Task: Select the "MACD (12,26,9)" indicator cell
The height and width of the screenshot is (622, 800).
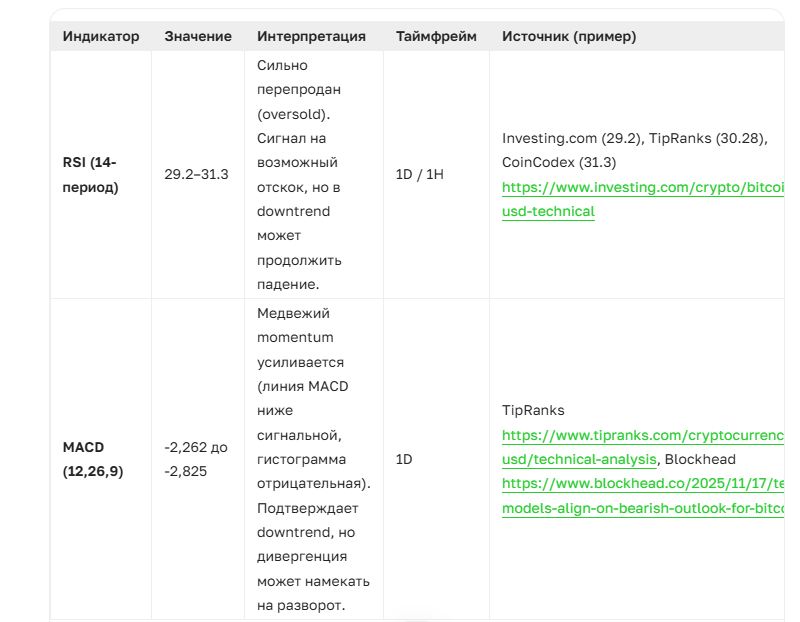Action: coord(93,459)
